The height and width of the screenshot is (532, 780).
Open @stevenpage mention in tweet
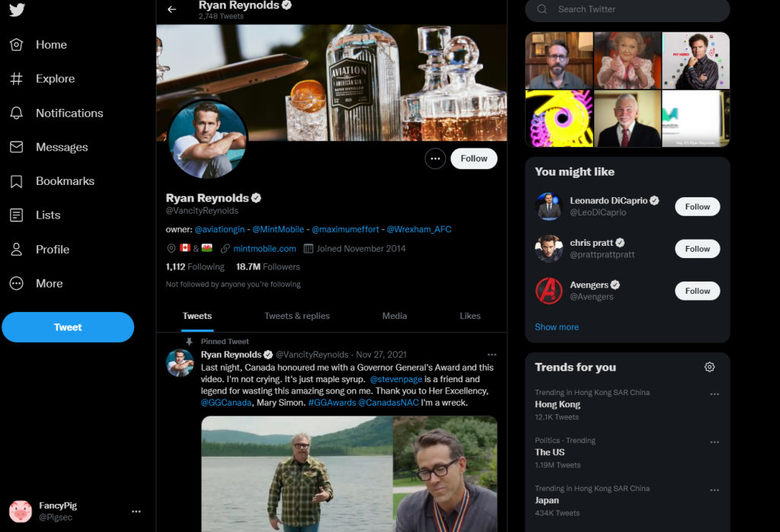point(396,379)
